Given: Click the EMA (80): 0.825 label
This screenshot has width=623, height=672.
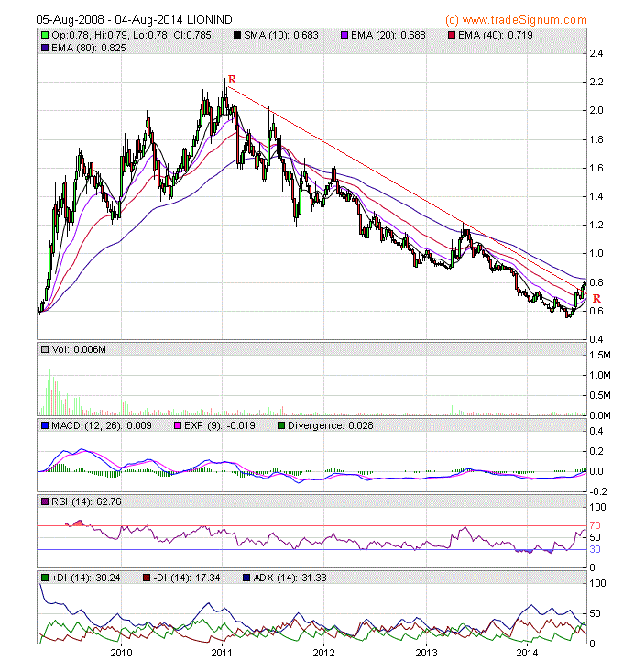Looking at the screenshot, I should pos(89,48).
